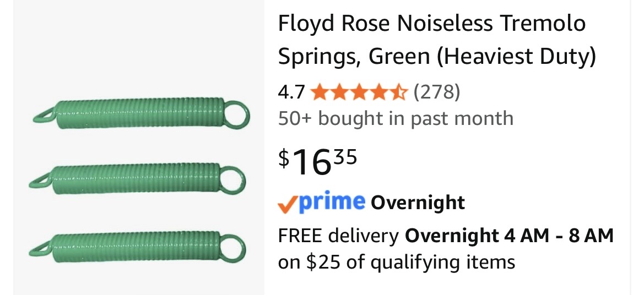Viewport: 644px width, 295px height.
Task: Click the half-filled fifth star
Action: pyautogui.click(x=398, y=92)
